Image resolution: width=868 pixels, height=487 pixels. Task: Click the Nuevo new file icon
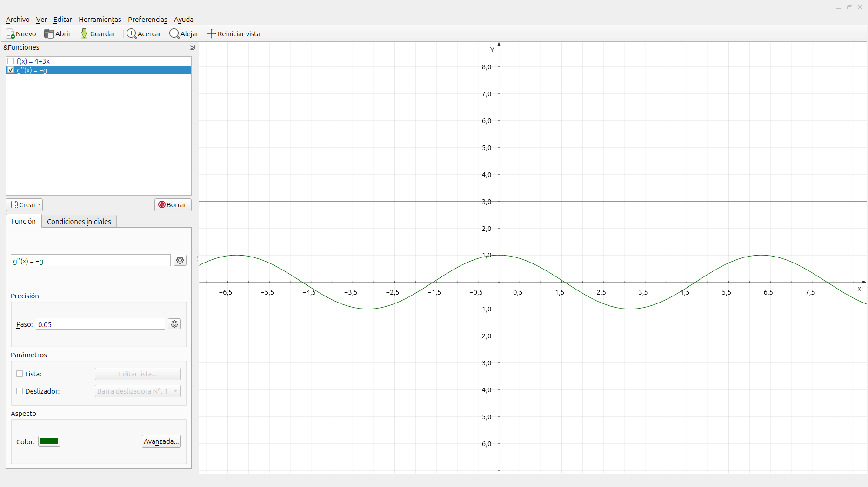point(10,34)
